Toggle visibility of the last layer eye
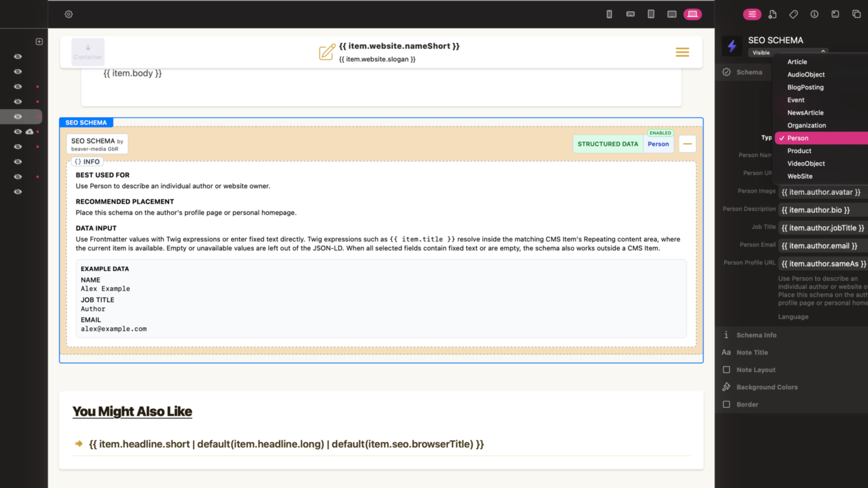This screenshot has height=488, width=868. click(18, 192)
